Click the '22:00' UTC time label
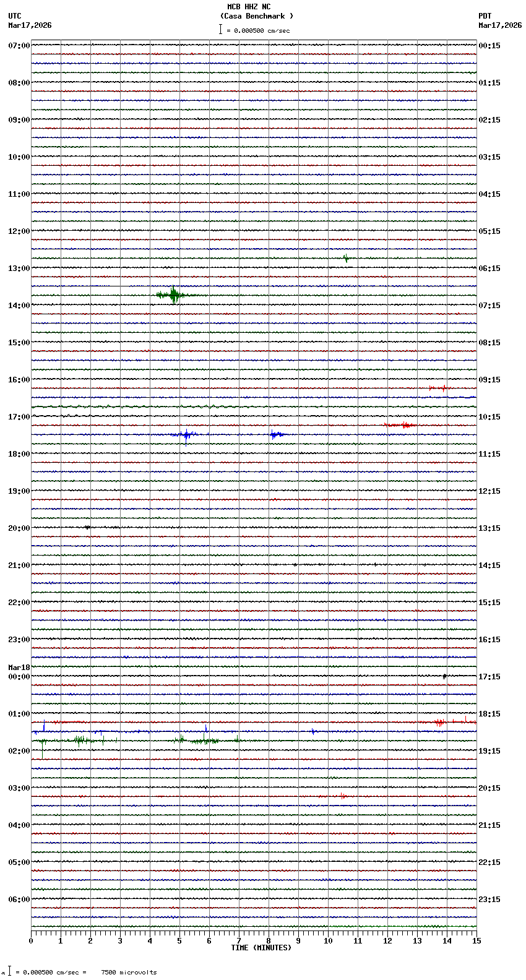The image size is (526, 980). [19, 603]
